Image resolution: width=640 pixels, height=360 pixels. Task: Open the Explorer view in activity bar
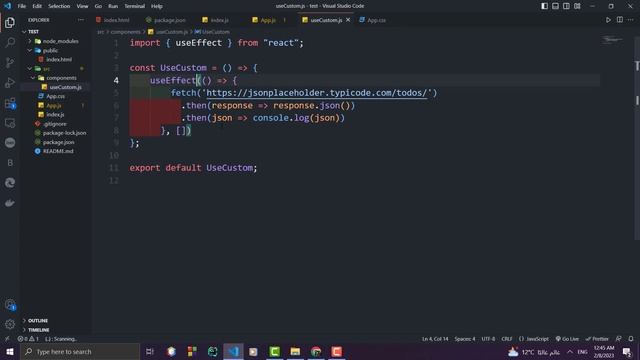[10, 22]
